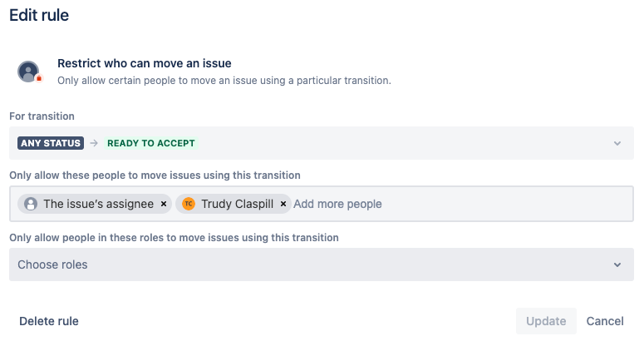The image size is (644, 346).
Task: Select the READY TO ACCEPT lozenge
Action: pyautogui.click(x=151, y=143)
